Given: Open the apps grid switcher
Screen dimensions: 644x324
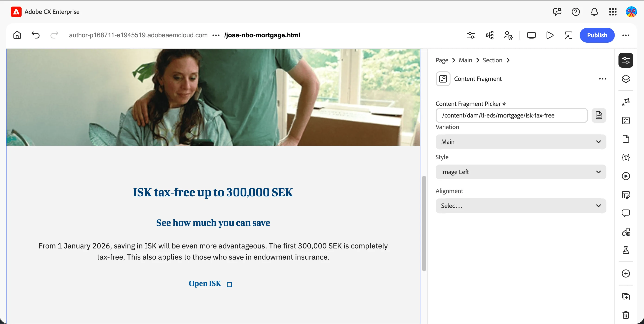Looking at the screenshot, I should coord(613,12).
